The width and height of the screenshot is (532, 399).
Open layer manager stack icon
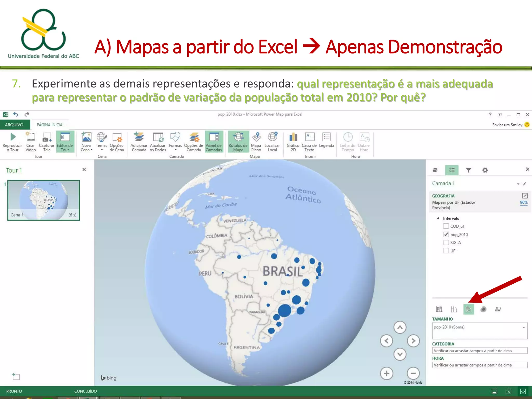click(435, 170)
